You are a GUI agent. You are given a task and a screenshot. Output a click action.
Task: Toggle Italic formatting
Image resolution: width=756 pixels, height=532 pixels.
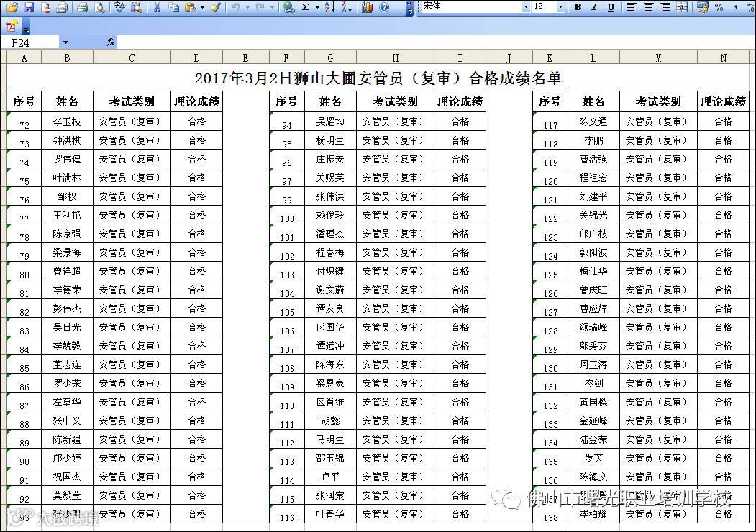594,7
